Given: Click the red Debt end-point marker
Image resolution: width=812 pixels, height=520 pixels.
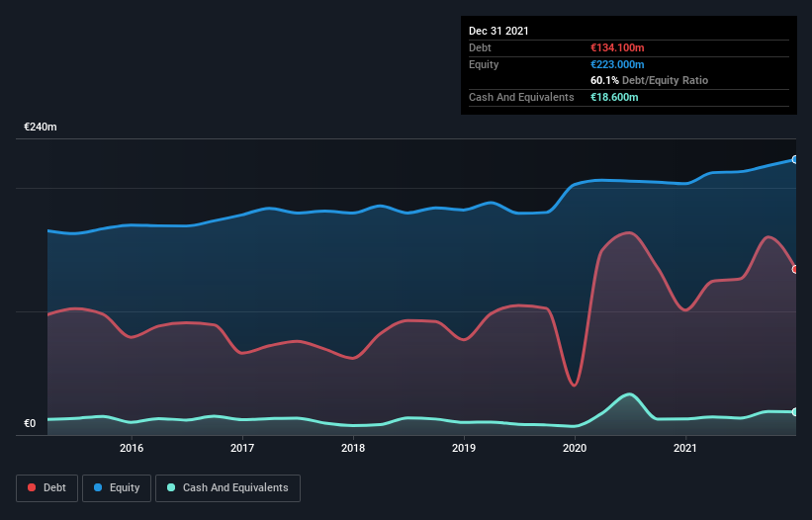Looking at the screenshot, I should pos(795,270).
